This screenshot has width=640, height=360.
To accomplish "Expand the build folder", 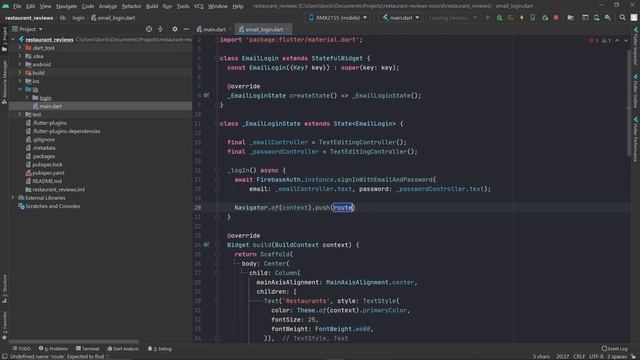I will click(20, 73).
